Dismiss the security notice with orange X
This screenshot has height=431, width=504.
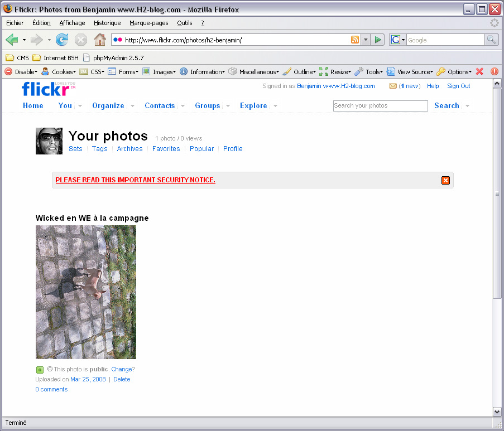coord(445,180)
